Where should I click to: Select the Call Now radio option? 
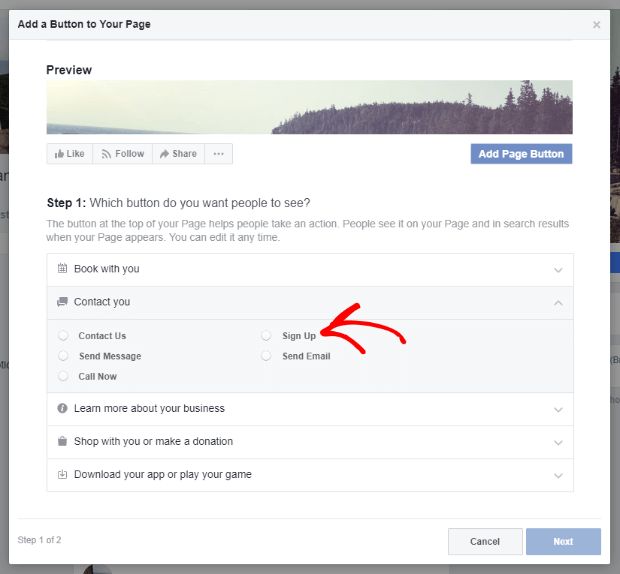click(63, 376)
